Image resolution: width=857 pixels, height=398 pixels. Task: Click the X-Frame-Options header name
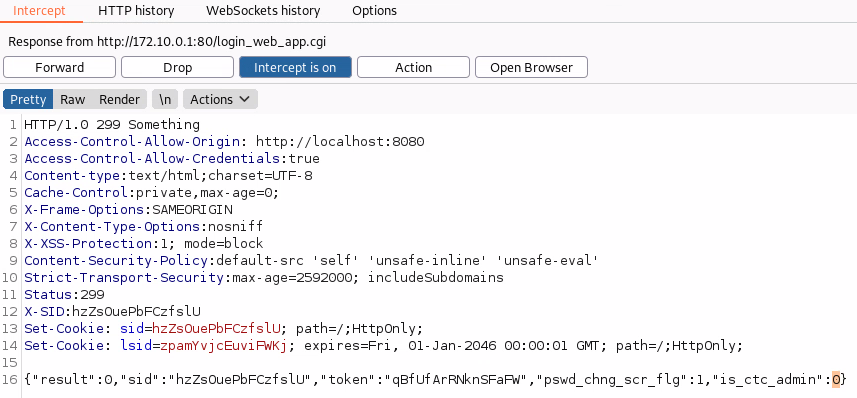pyautogui.click(x=84, y=209)
